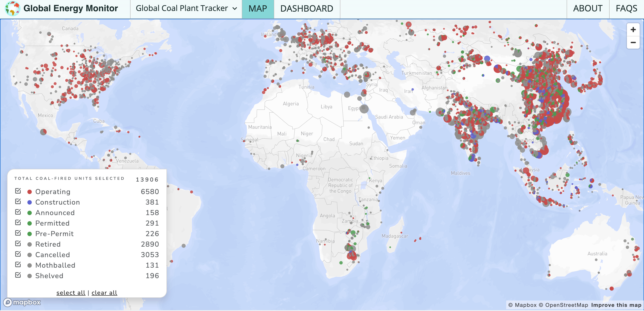
Task: Click the Mapbox logo at bottom left
Action: coord(22,302)
